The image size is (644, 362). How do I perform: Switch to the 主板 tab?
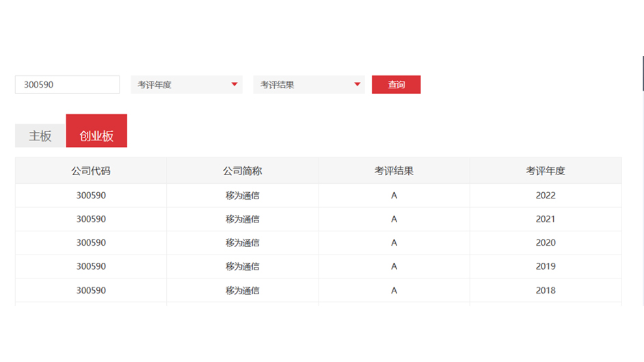(40, 136)
